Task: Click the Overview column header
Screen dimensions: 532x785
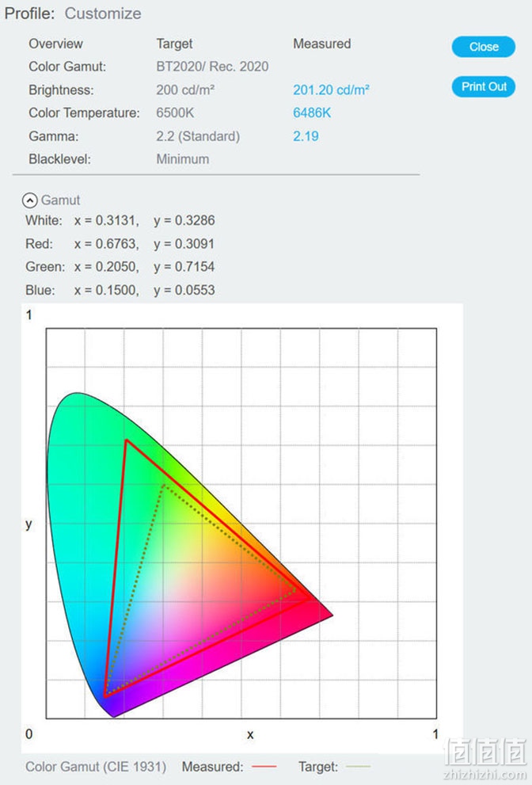Action: (55, 44)
